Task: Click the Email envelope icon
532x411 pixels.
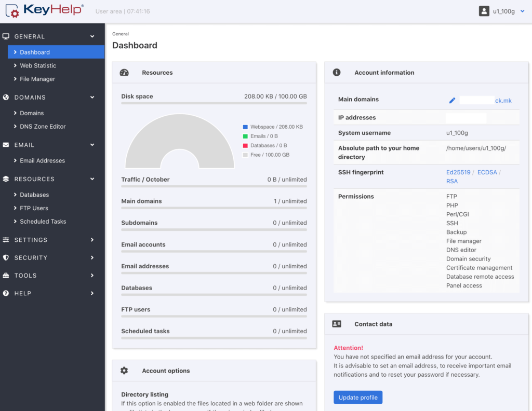Action: pyautogui.click(x=6, y=145)
